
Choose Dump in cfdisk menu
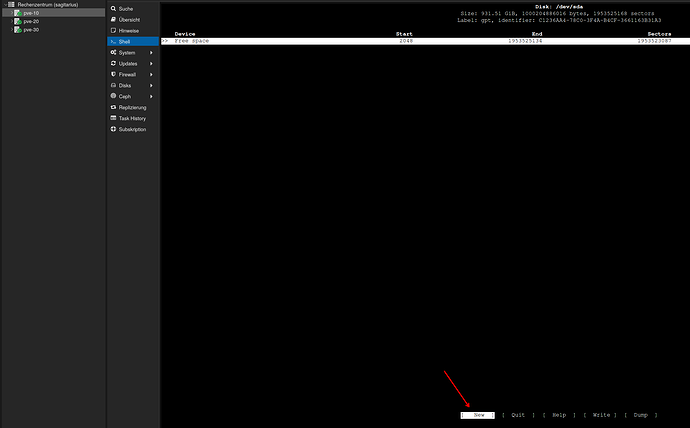[x=641, y=415]
